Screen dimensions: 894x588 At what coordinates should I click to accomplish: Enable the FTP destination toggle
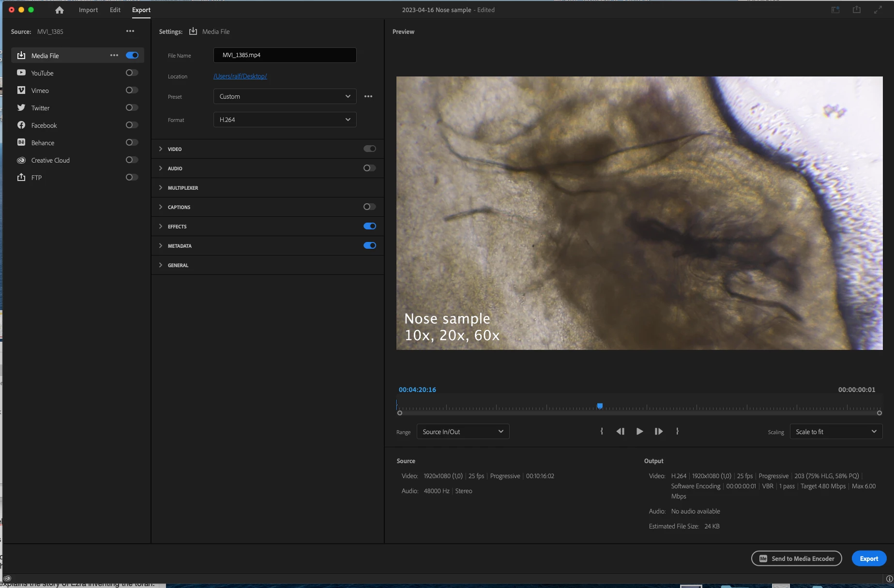(132, 177)
